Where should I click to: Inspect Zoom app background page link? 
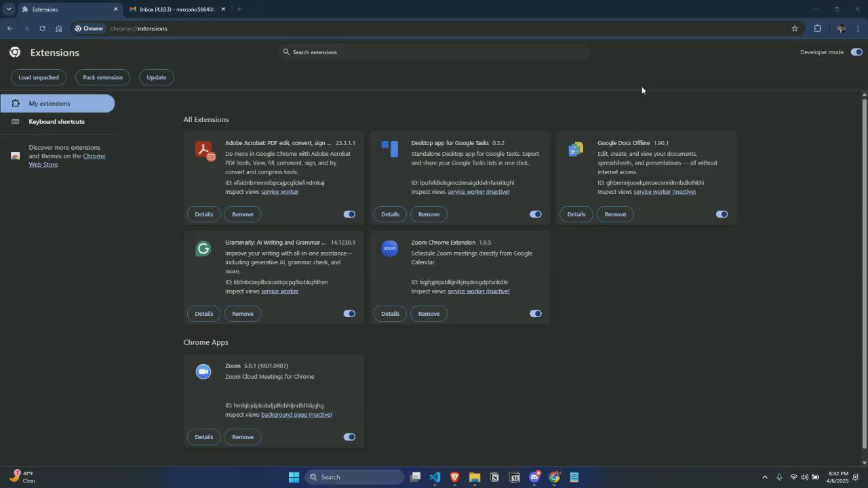pyautogui.click(x=296, y=415)
